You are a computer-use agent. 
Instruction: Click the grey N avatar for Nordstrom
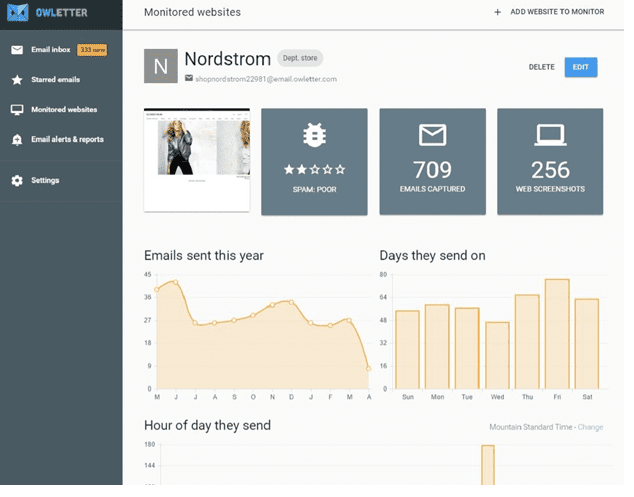coord(163,67)
